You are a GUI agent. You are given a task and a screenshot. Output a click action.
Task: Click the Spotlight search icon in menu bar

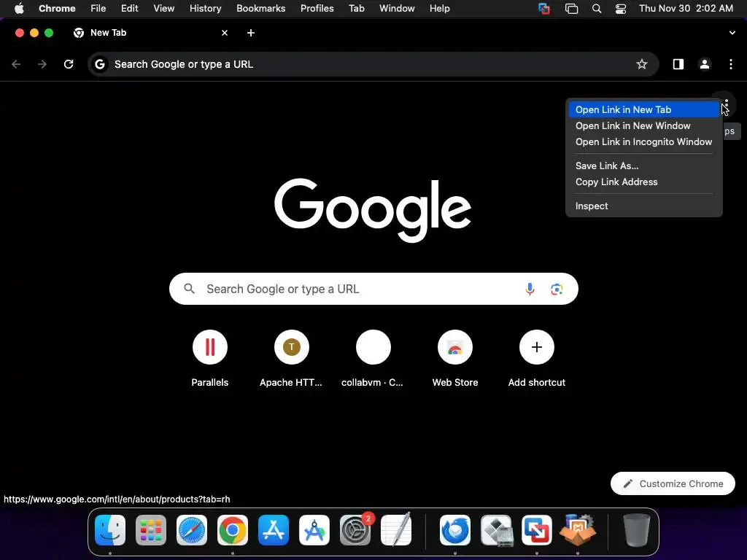point(597,9)
